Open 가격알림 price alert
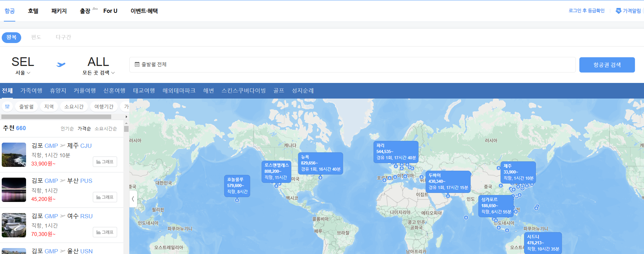644x254 pixels. click(628, 11)
